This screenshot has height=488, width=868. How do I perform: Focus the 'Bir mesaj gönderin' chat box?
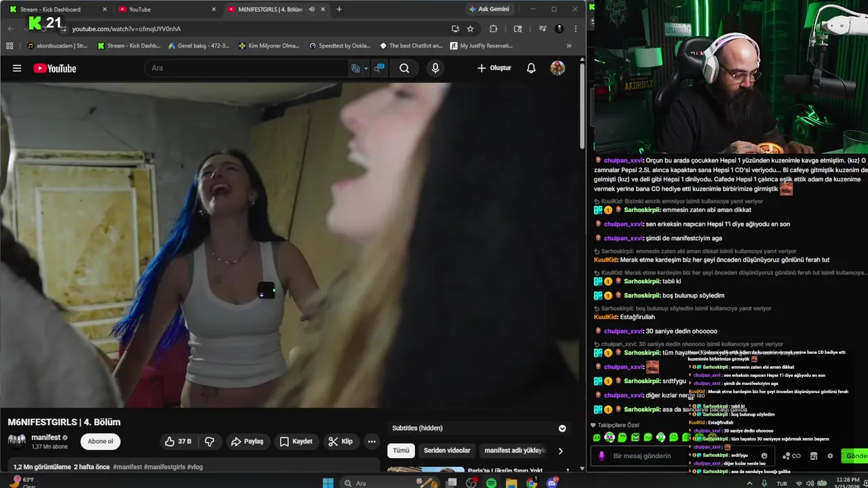click(682, 455)
